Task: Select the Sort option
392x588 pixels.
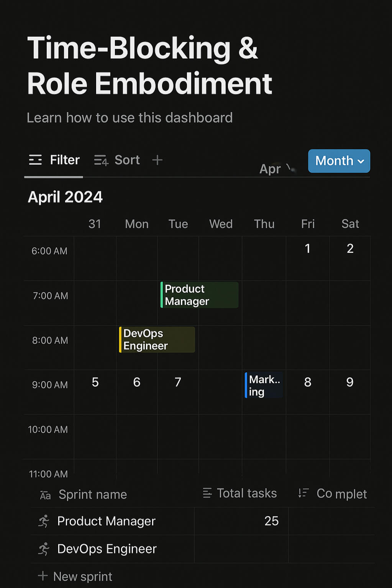Action: (117, 160)
